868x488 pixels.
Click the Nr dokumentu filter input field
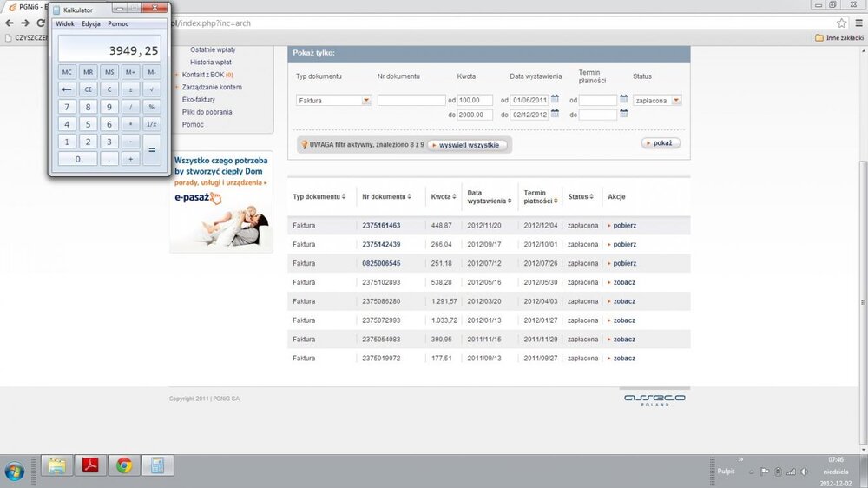pos(411,101)
